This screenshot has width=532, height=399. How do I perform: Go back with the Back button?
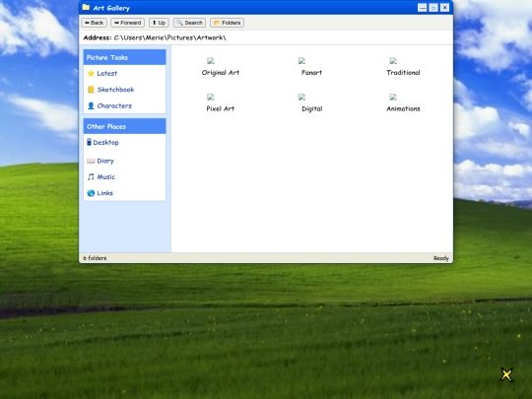(x=94, y=23)
